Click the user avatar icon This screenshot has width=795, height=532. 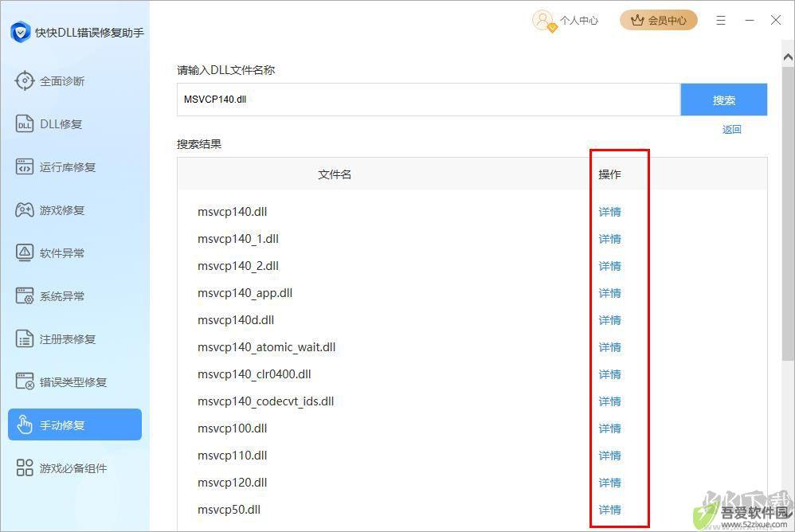click(x=543, y=21)
